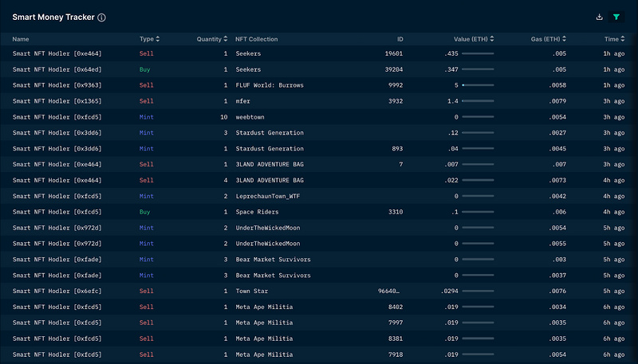Click Town Star truncated ID 96640…
Image resolution: width=638 pixels, height=364 pixels.
pyautogui.click(x=388, y=291)
